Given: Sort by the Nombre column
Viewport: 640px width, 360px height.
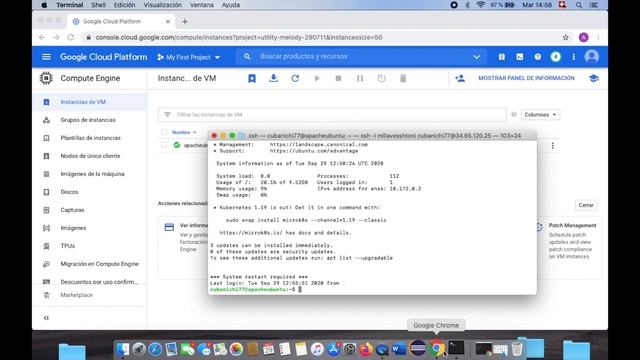Looking at the screenshot, I should pyautogui.click(x=181, y=132).
